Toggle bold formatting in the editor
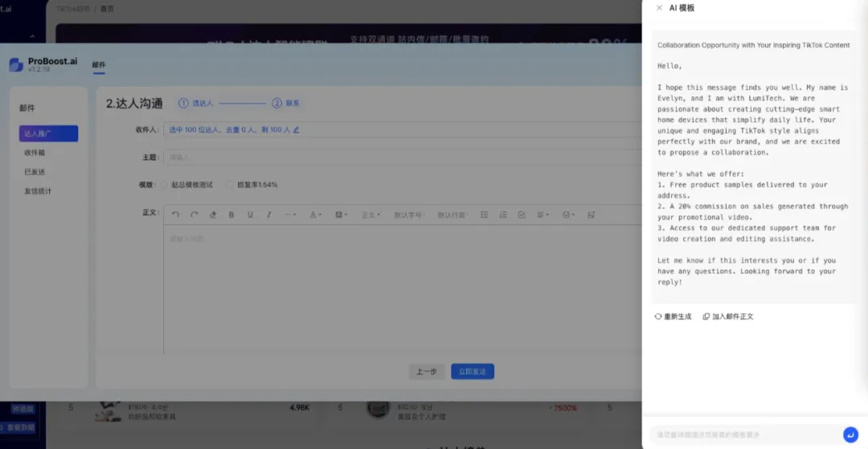 231,214
